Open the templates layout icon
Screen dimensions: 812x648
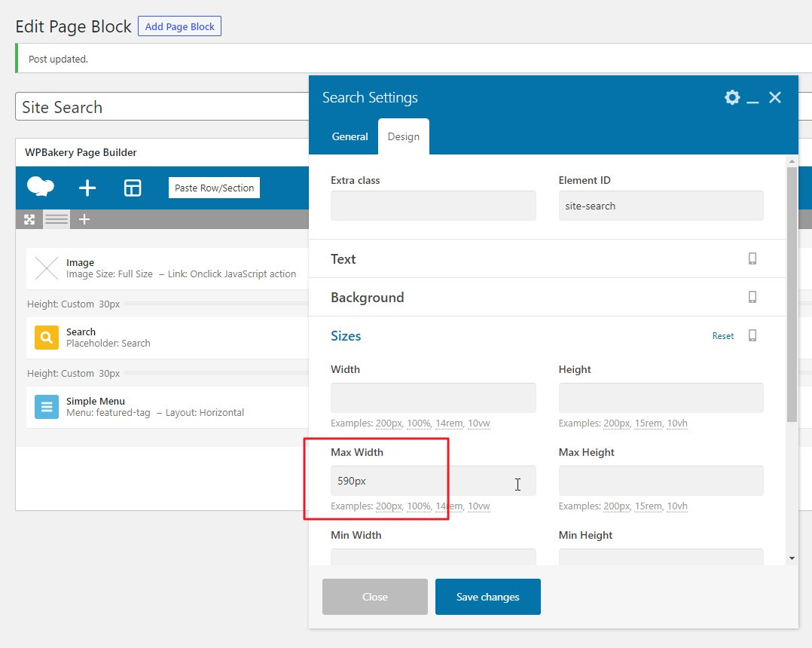(x=133, y=188)
